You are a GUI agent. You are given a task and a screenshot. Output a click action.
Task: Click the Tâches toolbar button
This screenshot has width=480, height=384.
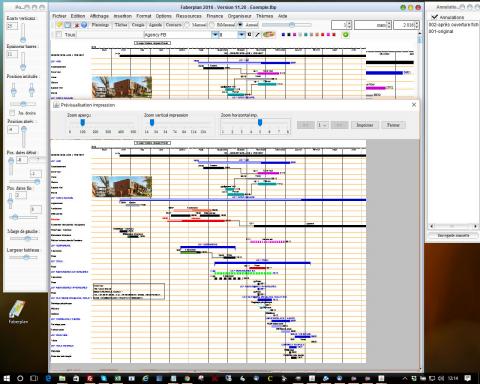[121, 25]
